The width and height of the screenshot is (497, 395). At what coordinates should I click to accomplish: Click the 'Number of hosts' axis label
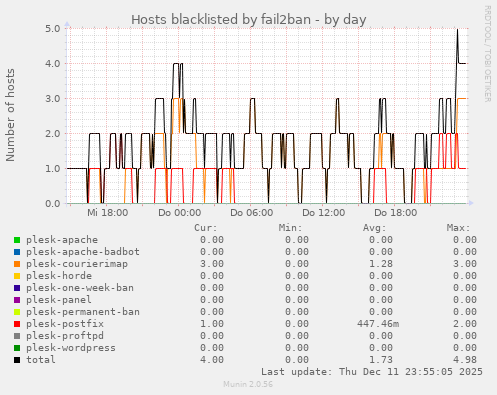(x=10, y=115)
